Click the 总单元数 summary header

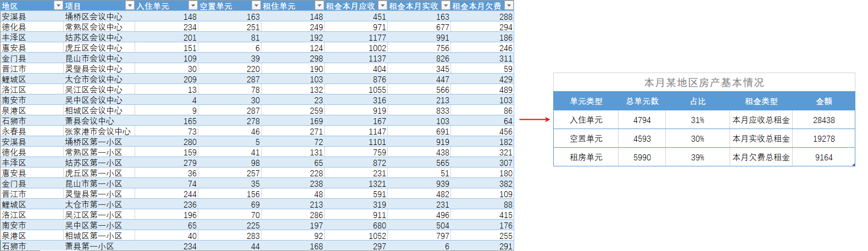point(642,101)
